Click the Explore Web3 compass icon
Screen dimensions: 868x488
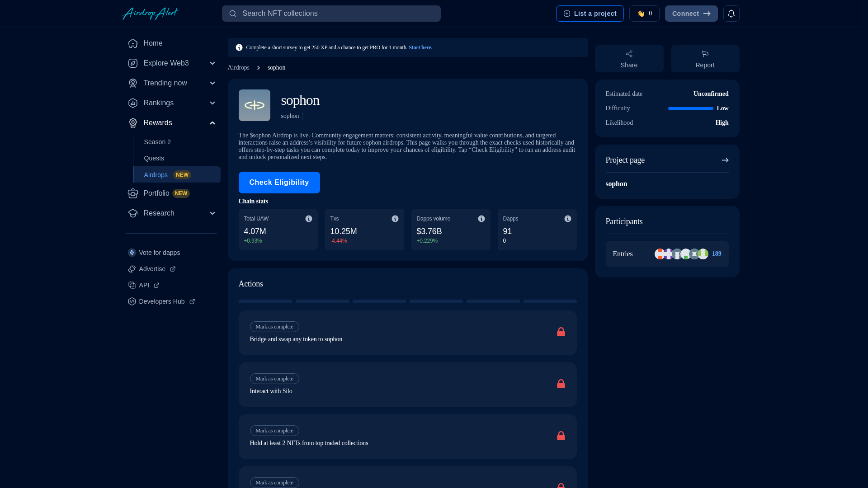[x=132, y=63]
